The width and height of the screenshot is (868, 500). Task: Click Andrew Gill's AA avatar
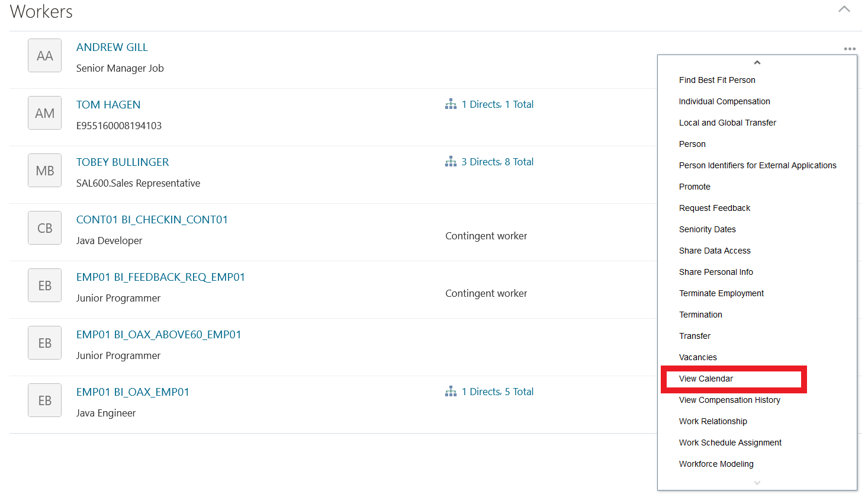[x=44, y=56]
